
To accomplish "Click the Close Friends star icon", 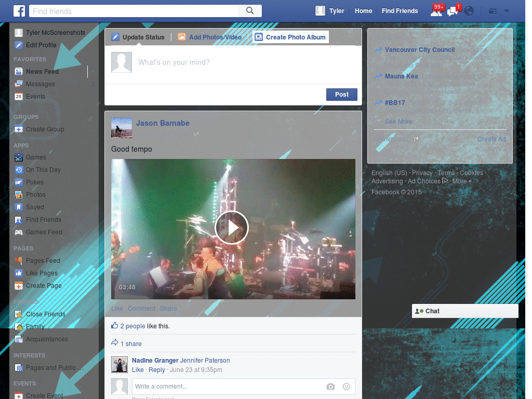I will 19,314.
